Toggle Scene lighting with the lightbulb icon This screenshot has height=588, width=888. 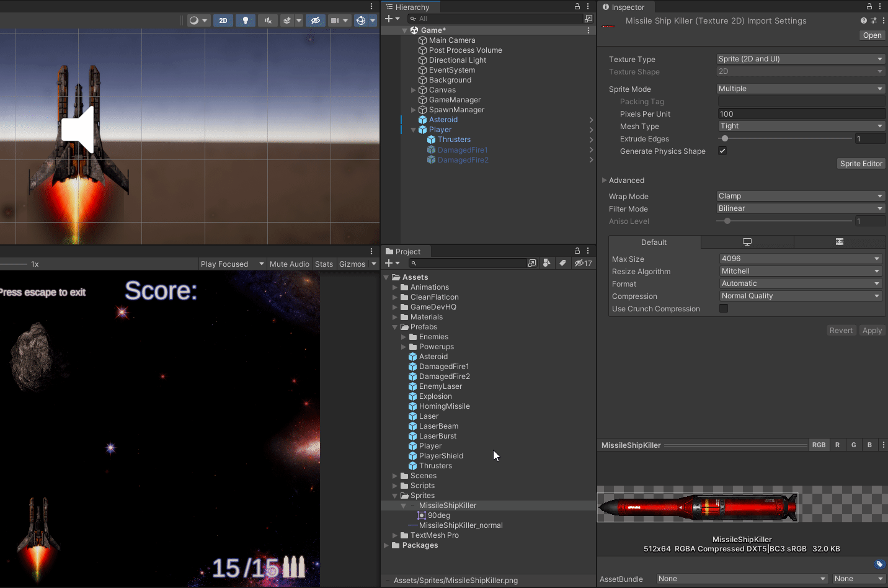(x=246, y=20)
